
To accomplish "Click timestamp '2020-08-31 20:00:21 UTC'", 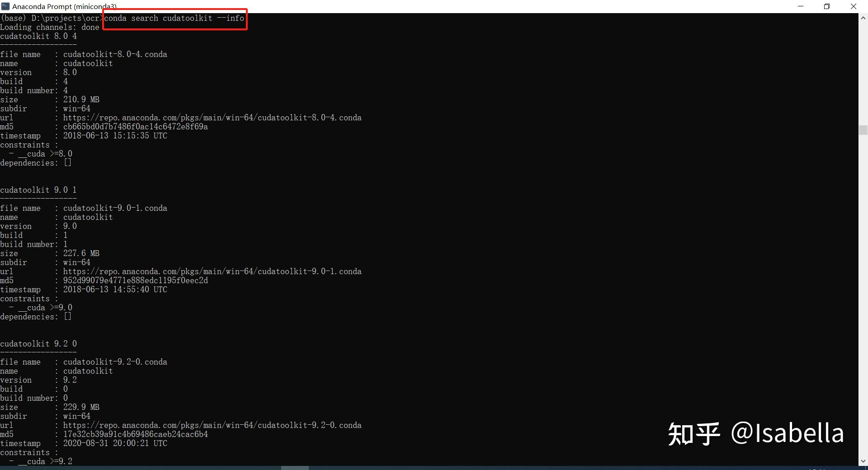I will tap(115, 443).
